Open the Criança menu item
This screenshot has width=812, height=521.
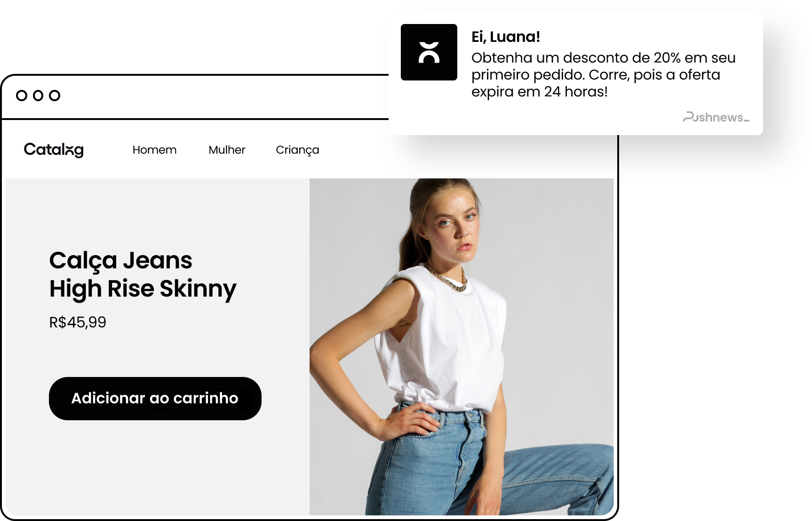[x=297, y=150]
